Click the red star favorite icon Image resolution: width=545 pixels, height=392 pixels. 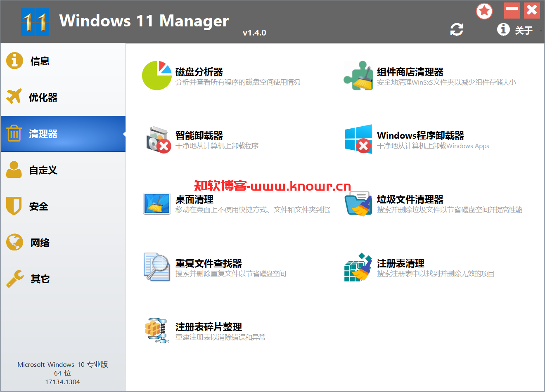(484, 11)
